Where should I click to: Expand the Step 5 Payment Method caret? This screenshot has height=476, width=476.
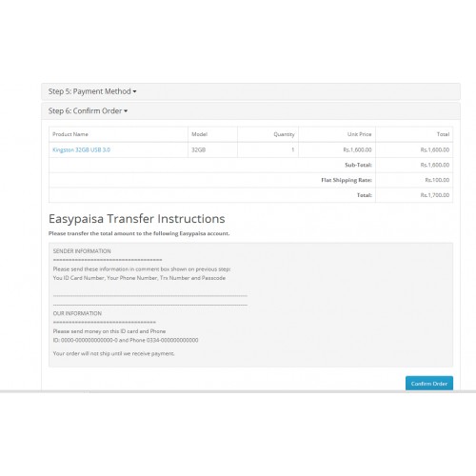pyautogui.click(x=134, y=91)
